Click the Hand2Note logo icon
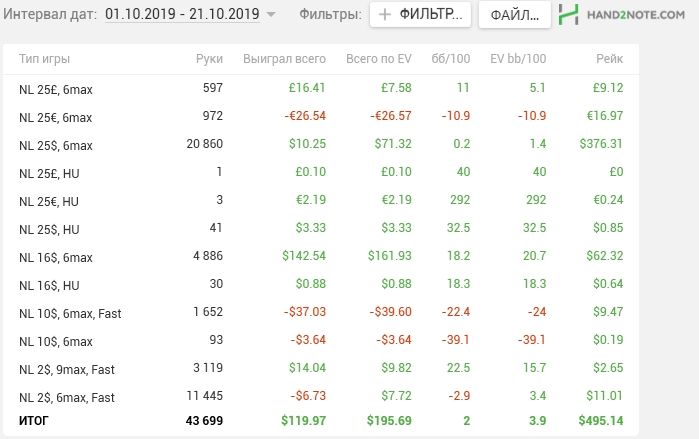Screen dimensions: 699x439 tap(568, 15)
